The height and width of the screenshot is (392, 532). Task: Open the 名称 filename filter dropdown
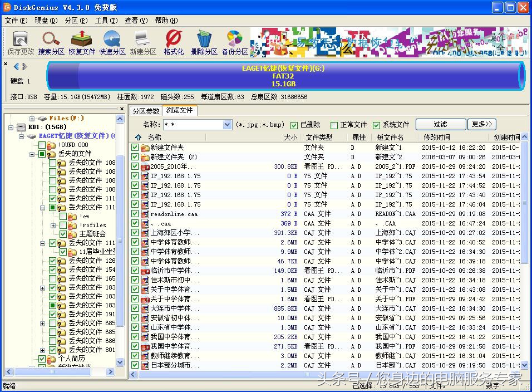click(227, 125)
